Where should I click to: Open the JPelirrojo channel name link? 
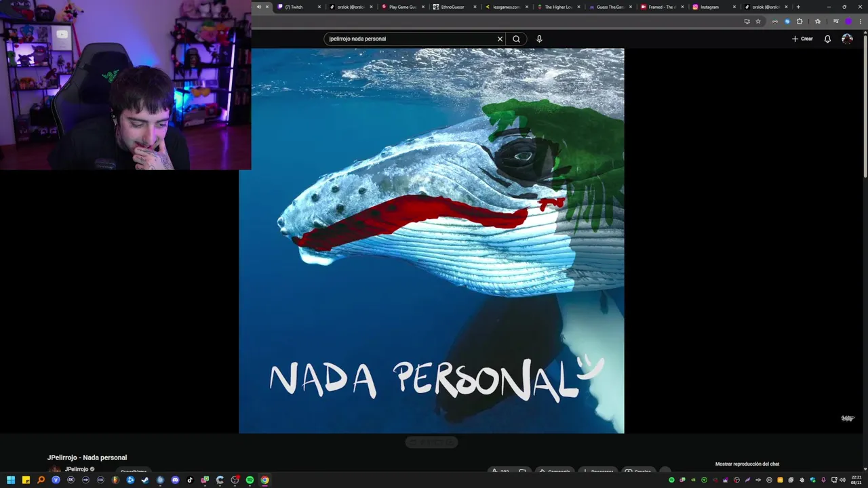point(76,469)
